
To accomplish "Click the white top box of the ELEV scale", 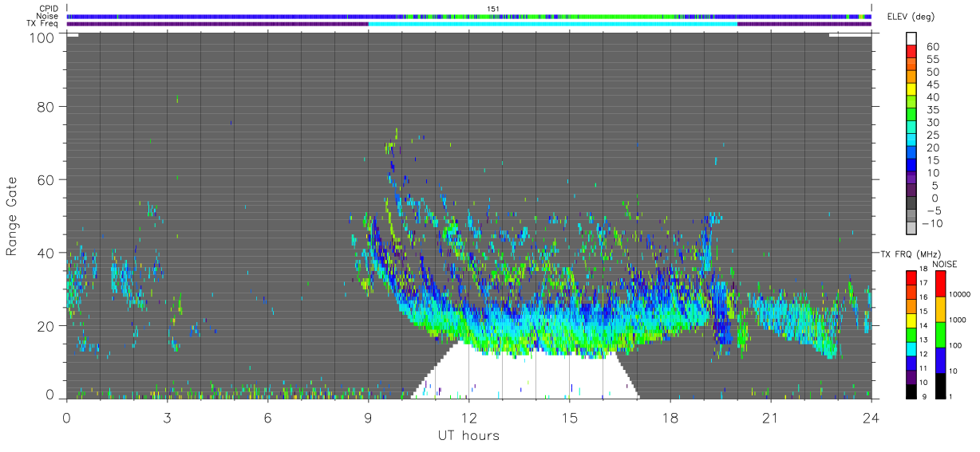I will pos(911,38).
